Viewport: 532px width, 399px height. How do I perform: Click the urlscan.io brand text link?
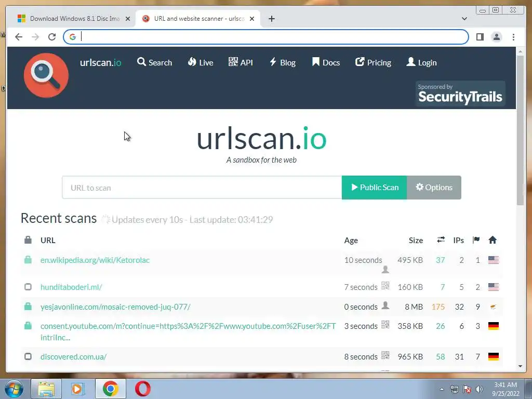[100, 62]
